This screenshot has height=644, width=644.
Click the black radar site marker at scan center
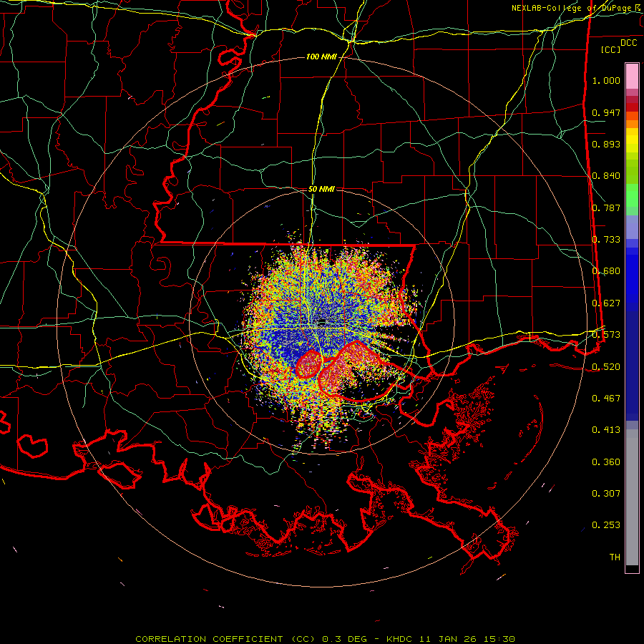[x=322, y=321]
